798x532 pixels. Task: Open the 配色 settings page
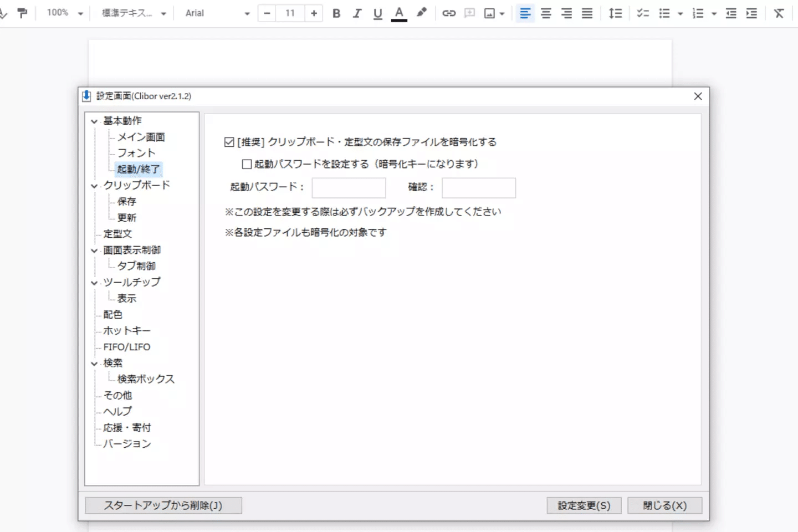pos(113,315)
